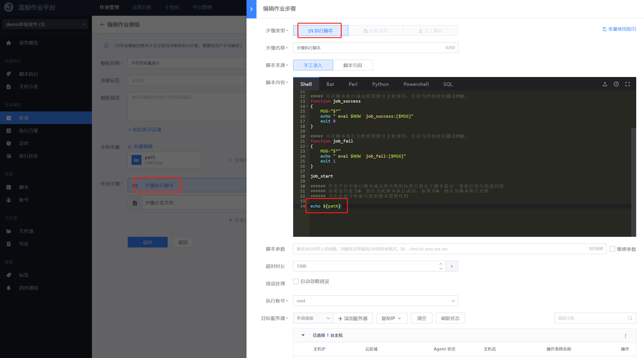Click the execution plan sidebar icon

coord(9,131)
